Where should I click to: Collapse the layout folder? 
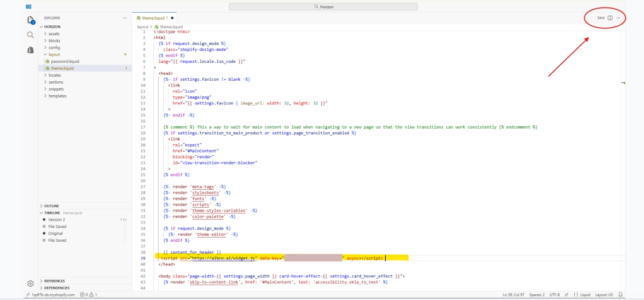[54, 55]
